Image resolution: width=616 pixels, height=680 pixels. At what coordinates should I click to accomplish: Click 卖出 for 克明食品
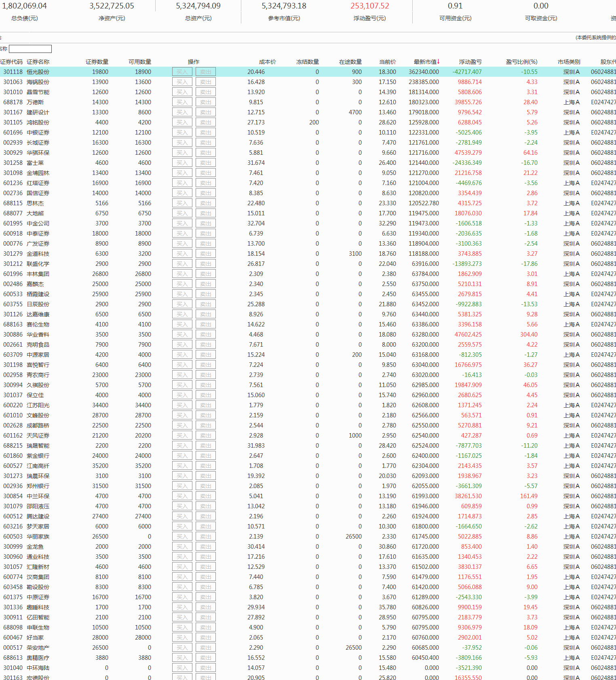click(x=206, y=345)
